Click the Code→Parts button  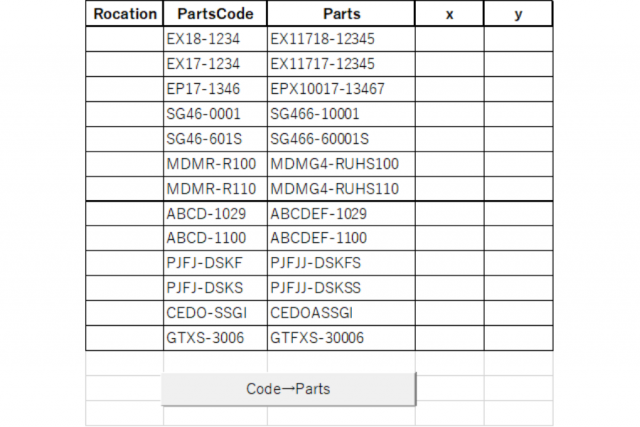click(288, 388)
